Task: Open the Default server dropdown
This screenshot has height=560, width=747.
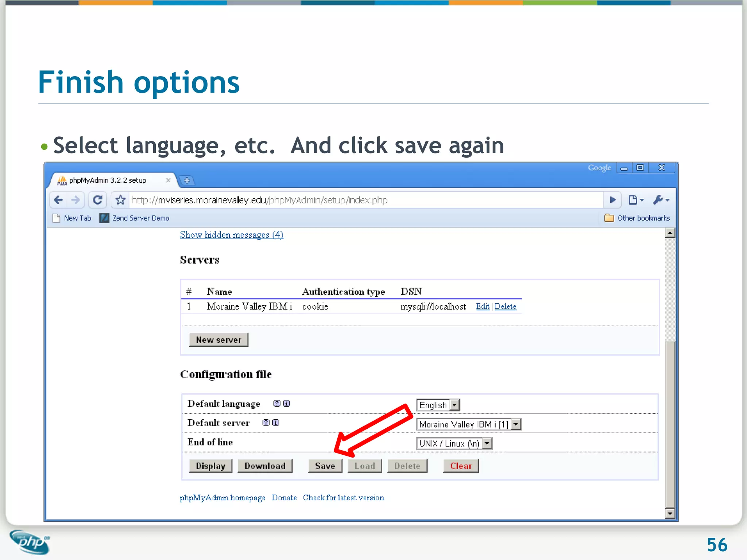Action: point(469,424)
